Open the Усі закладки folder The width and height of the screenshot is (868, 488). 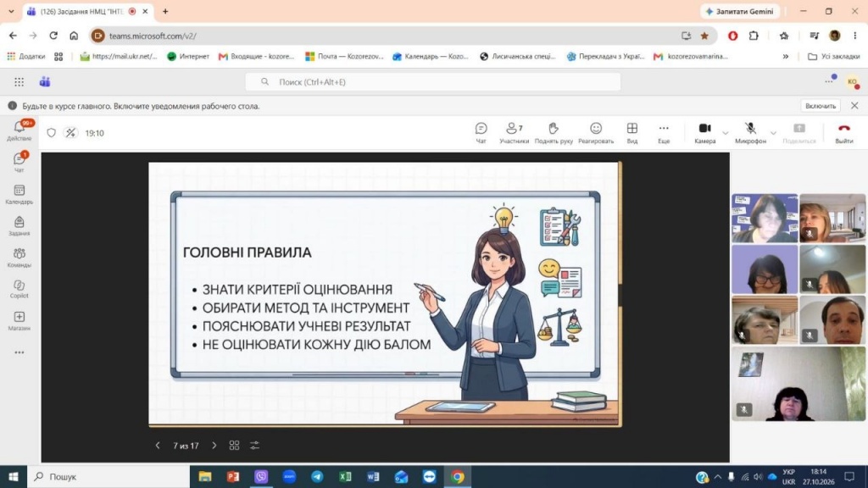[834, 57]
